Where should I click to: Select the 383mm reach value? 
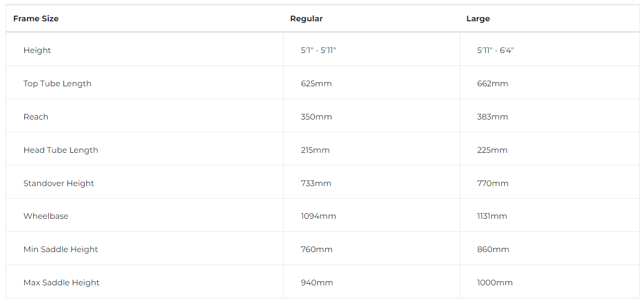492,117
